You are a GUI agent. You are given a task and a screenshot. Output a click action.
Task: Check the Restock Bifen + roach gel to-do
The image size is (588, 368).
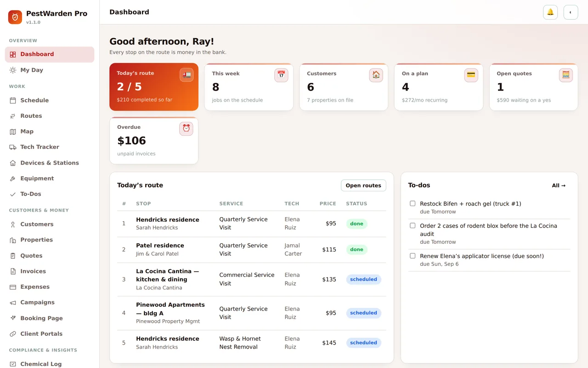pos(413,203)
